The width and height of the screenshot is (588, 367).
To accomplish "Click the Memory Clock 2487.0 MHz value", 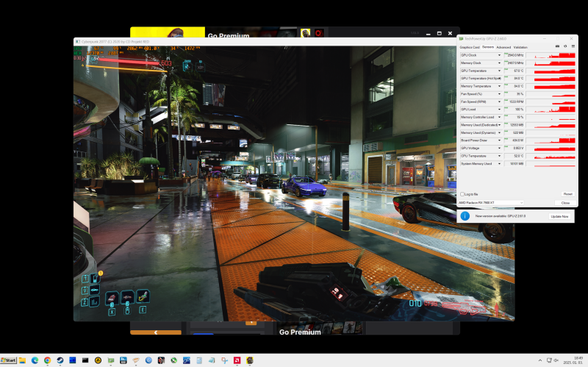I will tap(514, 63).
